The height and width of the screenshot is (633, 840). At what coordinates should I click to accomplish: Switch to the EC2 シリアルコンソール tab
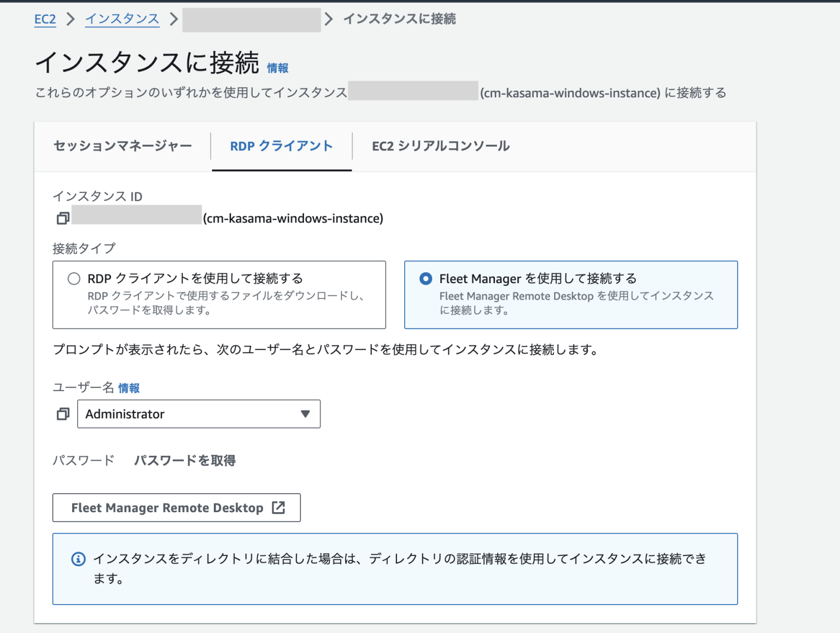[x=439, y=146]
